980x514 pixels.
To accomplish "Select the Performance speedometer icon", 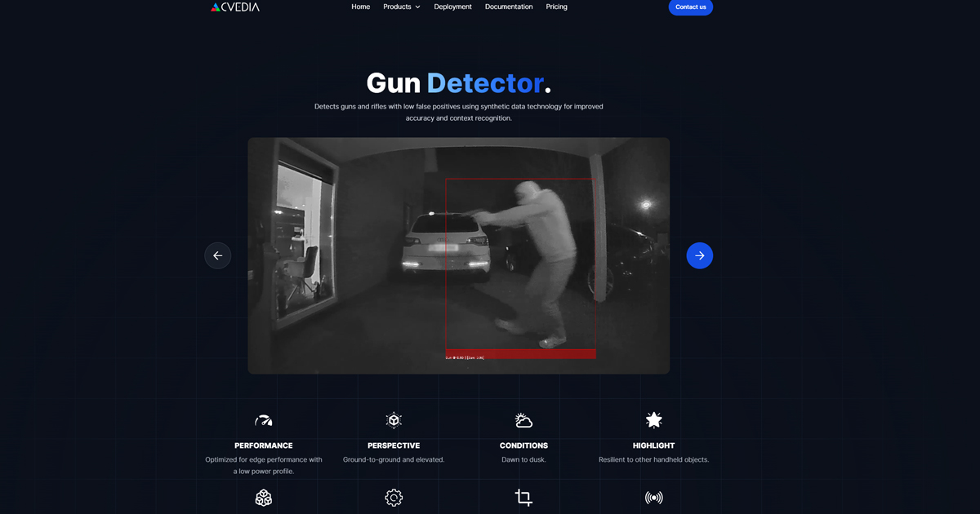I will click(x=263, y=419).
